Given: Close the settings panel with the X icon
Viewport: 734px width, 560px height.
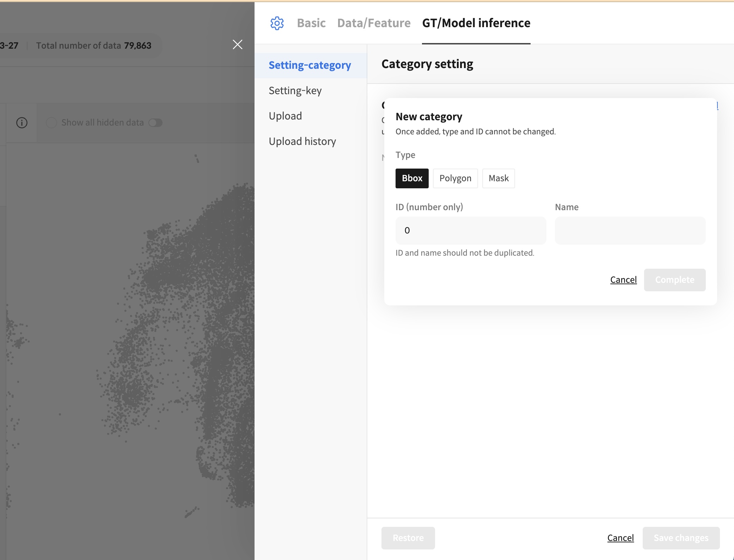Looking at the screenshot, I should (x=238, y=44).
